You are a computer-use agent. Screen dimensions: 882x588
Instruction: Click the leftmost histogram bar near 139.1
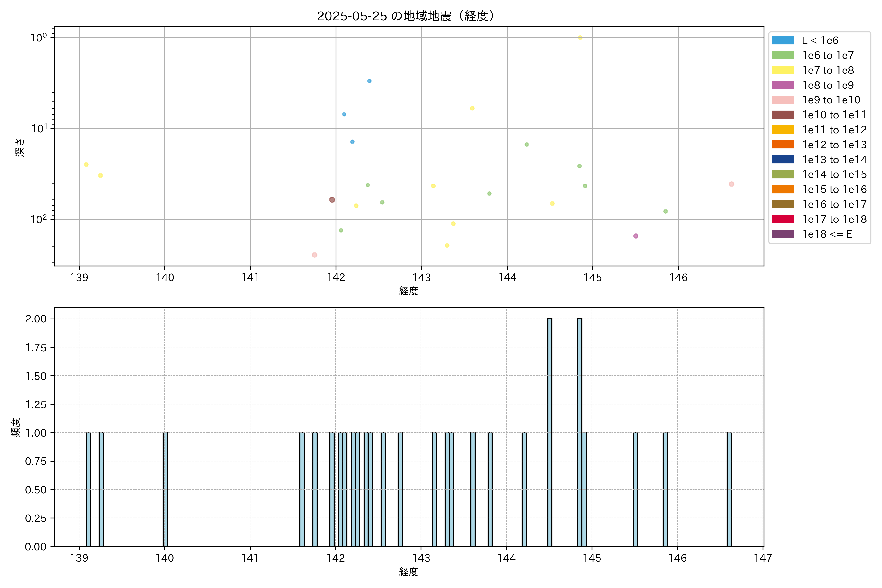point(88,489)
